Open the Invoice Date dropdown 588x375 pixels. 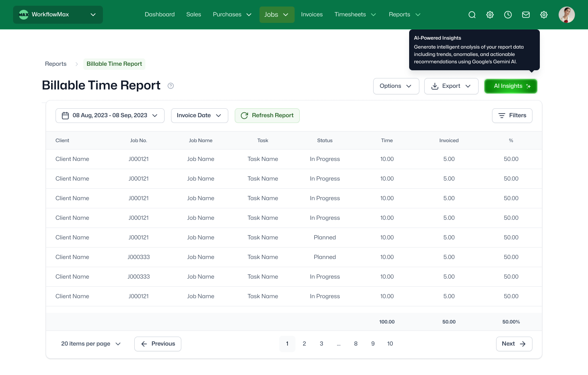pos(199,116)
